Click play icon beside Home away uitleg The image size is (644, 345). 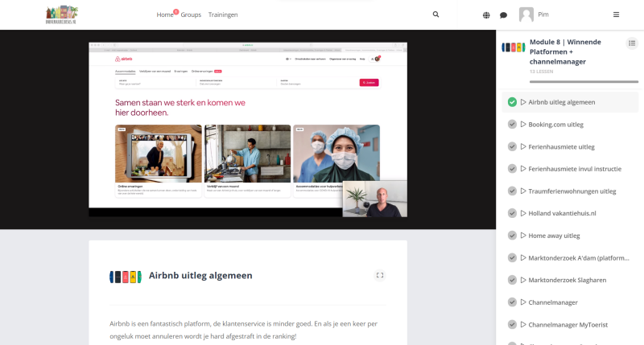pyautogui.click(x=523, y=236)
